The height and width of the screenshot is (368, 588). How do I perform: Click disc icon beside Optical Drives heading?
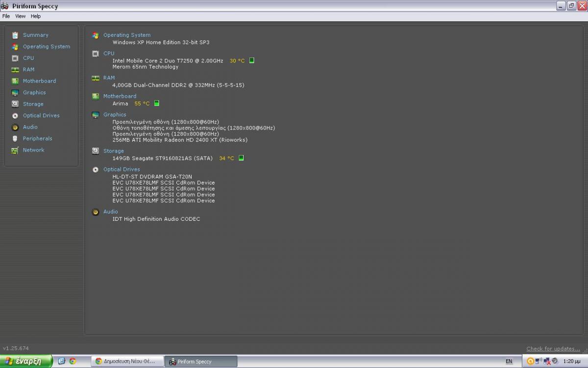(96, 169)
